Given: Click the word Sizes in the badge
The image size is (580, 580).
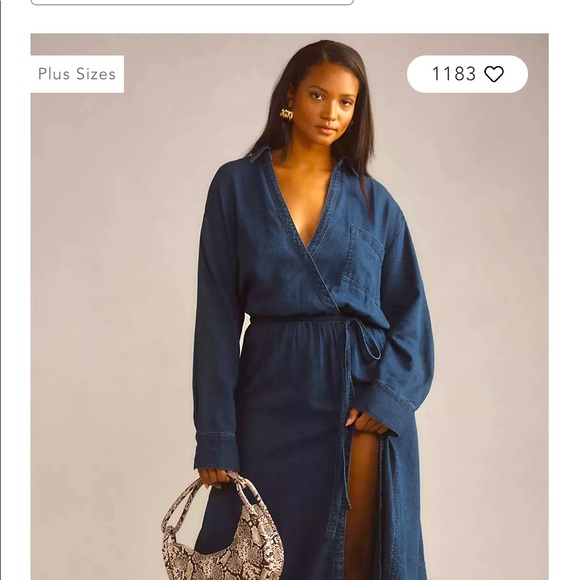Looking at the screenshot, I should [96, 74].
